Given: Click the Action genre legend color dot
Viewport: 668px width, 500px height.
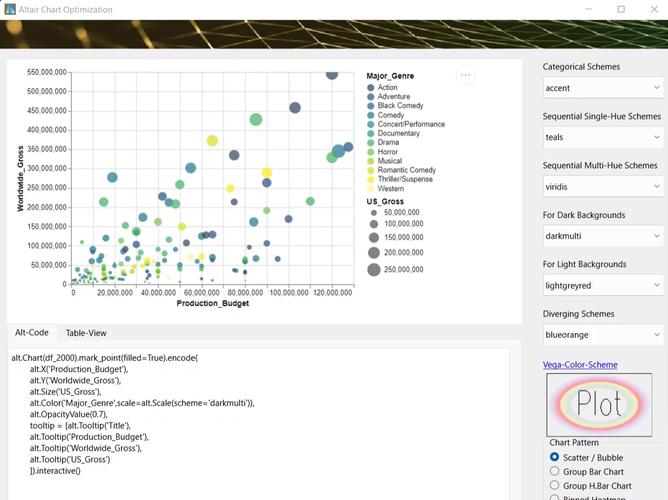Looking at the screenshot, I should pyautogui.click(x=371, y=88).
